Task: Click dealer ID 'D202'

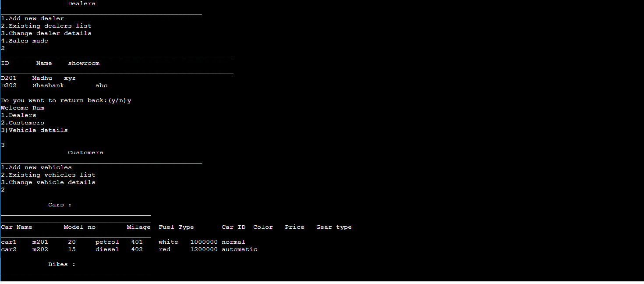Action: (9, 85)
